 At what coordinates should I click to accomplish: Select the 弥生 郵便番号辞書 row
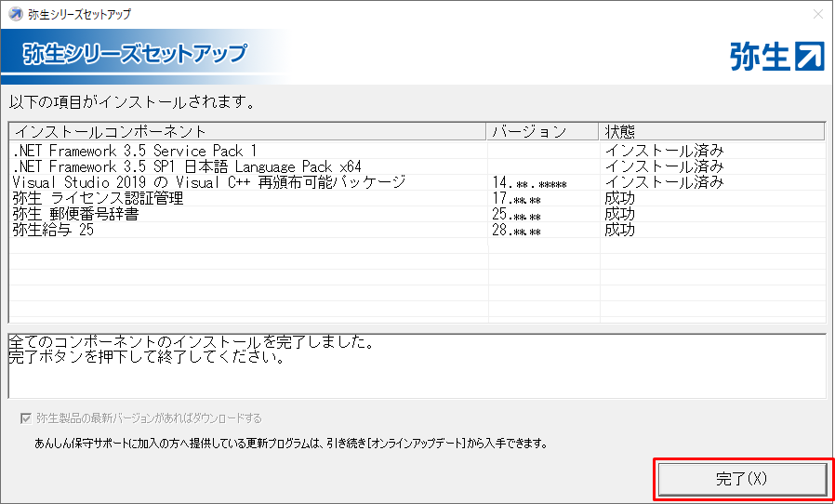tap(417, 215)
